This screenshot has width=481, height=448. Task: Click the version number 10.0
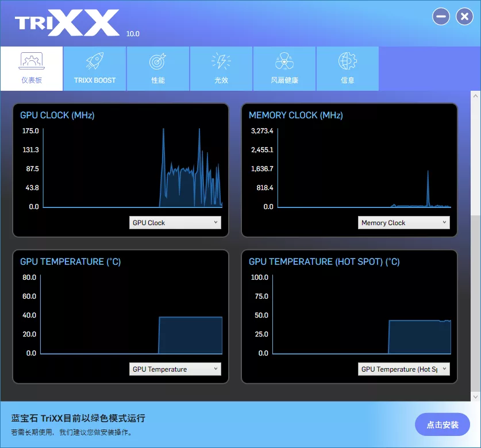[x=133, y=34]
